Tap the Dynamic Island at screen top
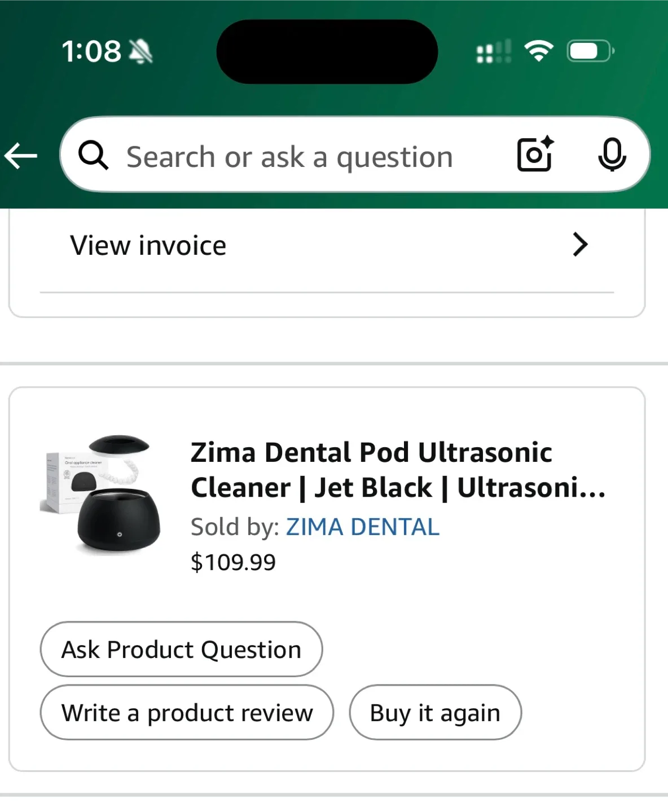This screenshot has height=812, width=668. [327, 51]
